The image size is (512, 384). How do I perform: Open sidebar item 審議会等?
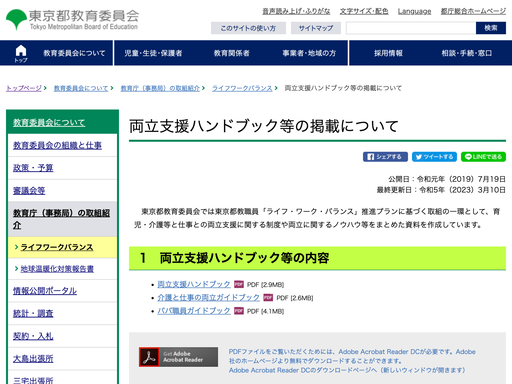(x=29, y=191)
